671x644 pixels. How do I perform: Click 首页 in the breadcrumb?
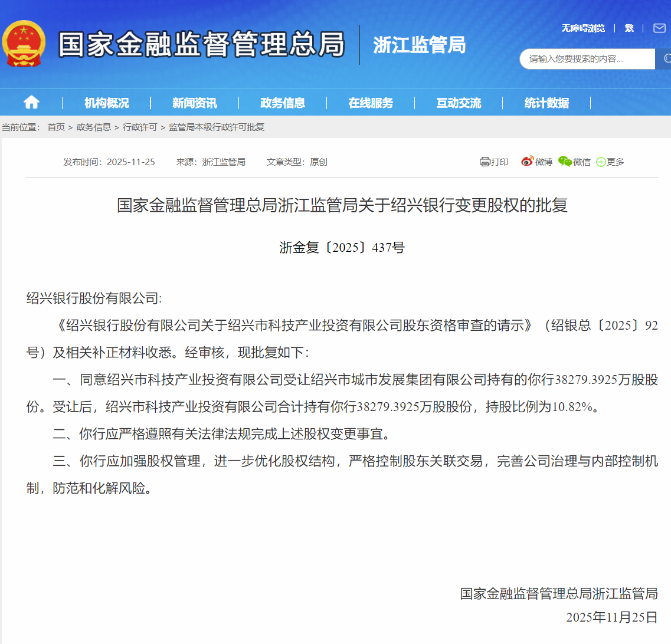click(56, 127)
